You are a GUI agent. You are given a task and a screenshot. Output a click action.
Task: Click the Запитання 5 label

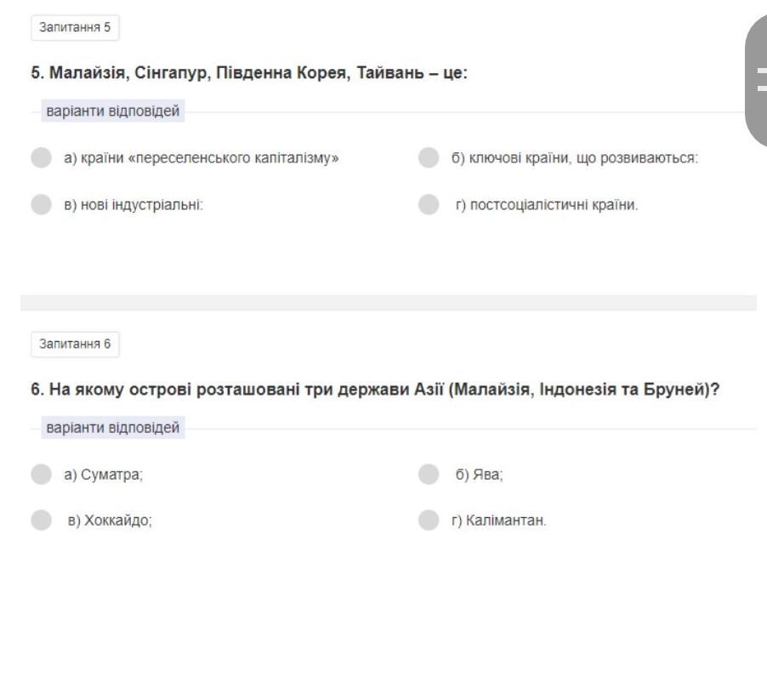(x=75, y=27)
